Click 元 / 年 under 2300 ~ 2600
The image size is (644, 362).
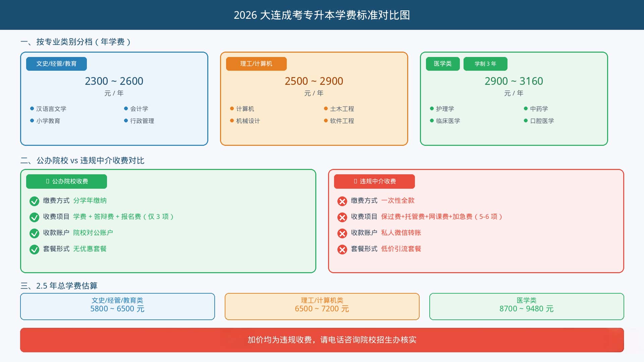(x=114, y=94)
